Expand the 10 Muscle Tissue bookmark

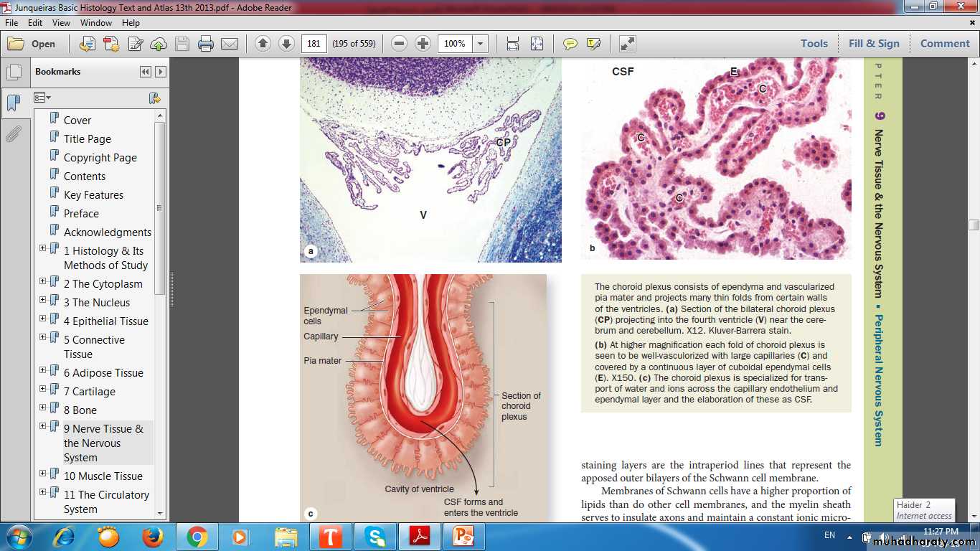tap(42, 474)
